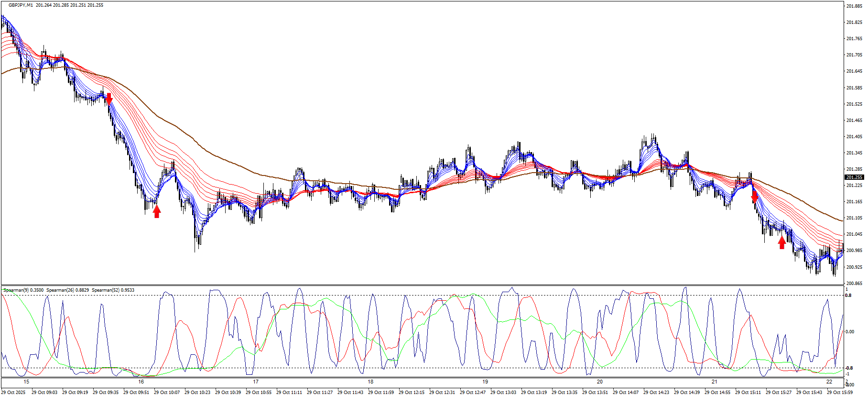Click the GBPJPY,M1 chart title

(21, 5)
